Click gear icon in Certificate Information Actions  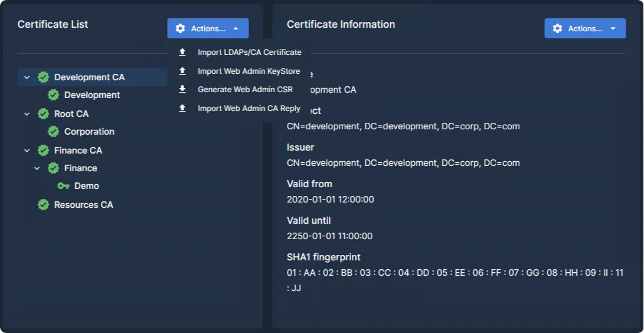pyautogui.click(x=557, y=28)
